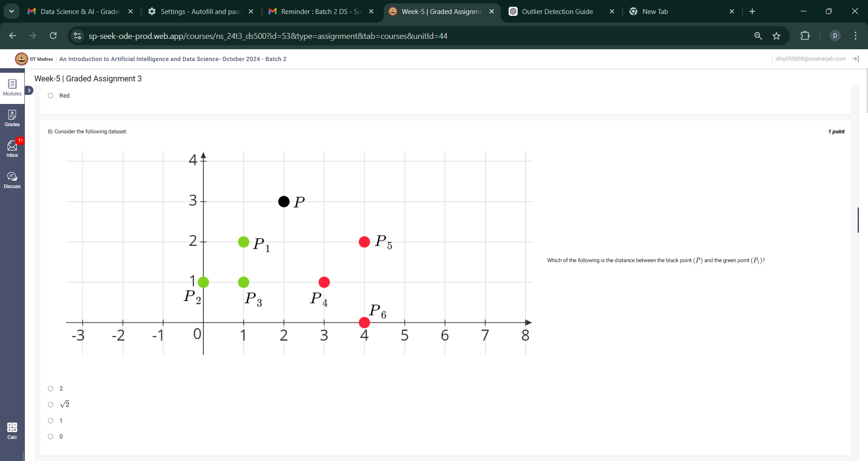Bookmark this page with star icon

click(x=776, y=36)
